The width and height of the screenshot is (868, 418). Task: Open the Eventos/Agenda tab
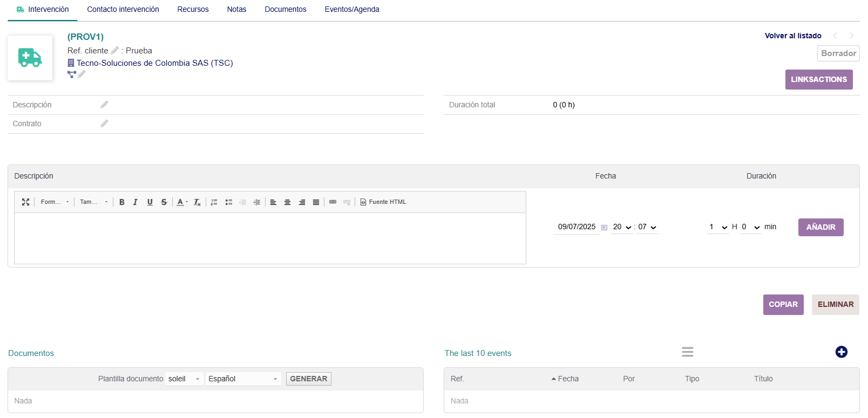click(x=351, y=10)
